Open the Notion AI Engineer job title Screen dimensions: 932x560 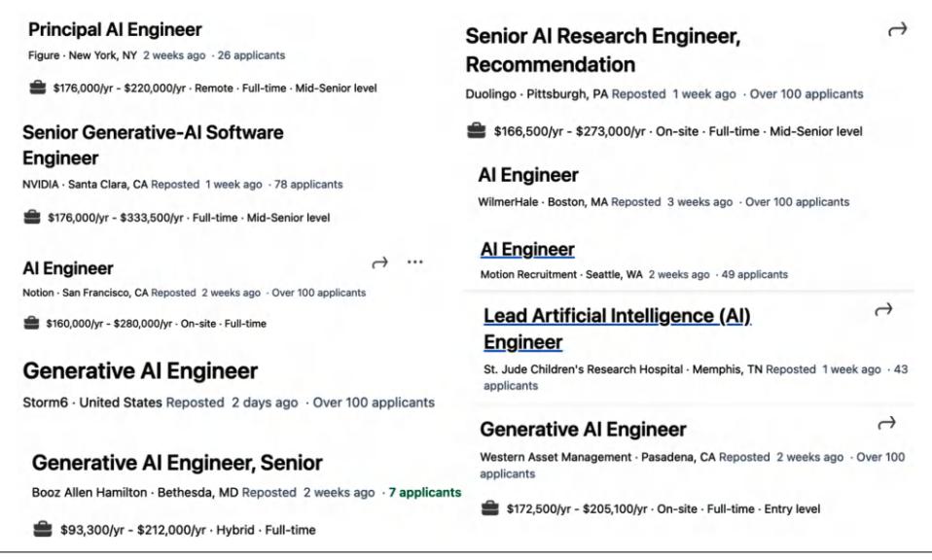[68, 268]
